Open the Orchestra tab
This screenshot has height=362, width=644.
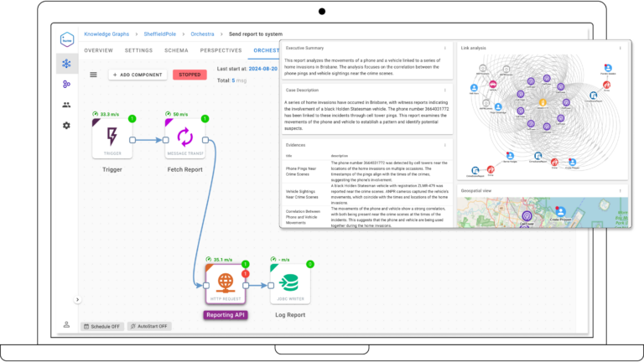tap(266, 50)
